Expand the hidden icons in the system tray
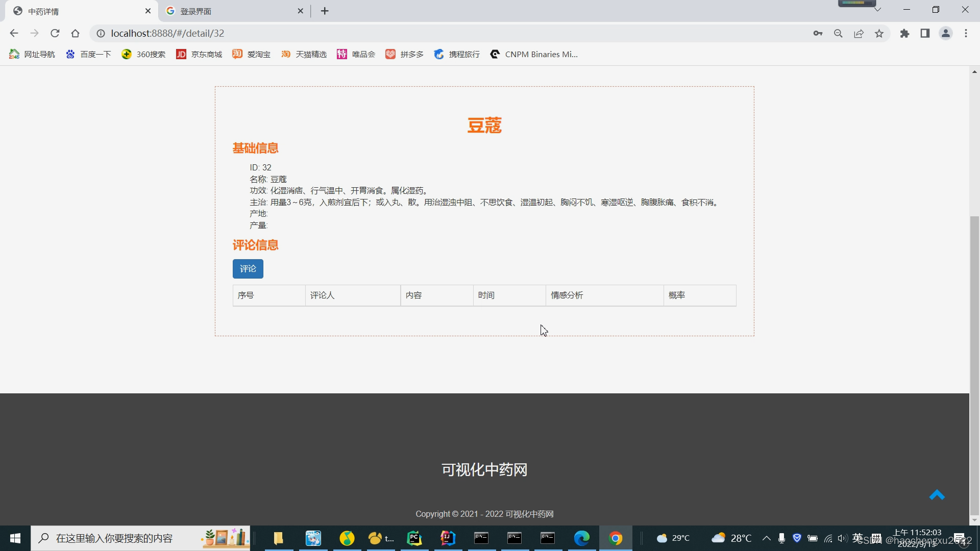980x551 pixels. coord(766,538)
